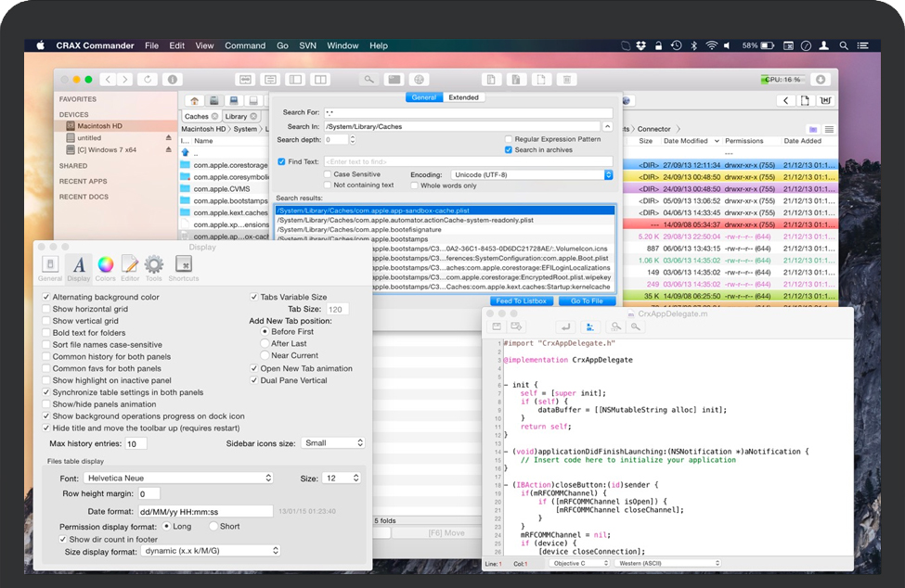Click the Feed To Listbox button

pyautogui.click(x=521, y=301)
